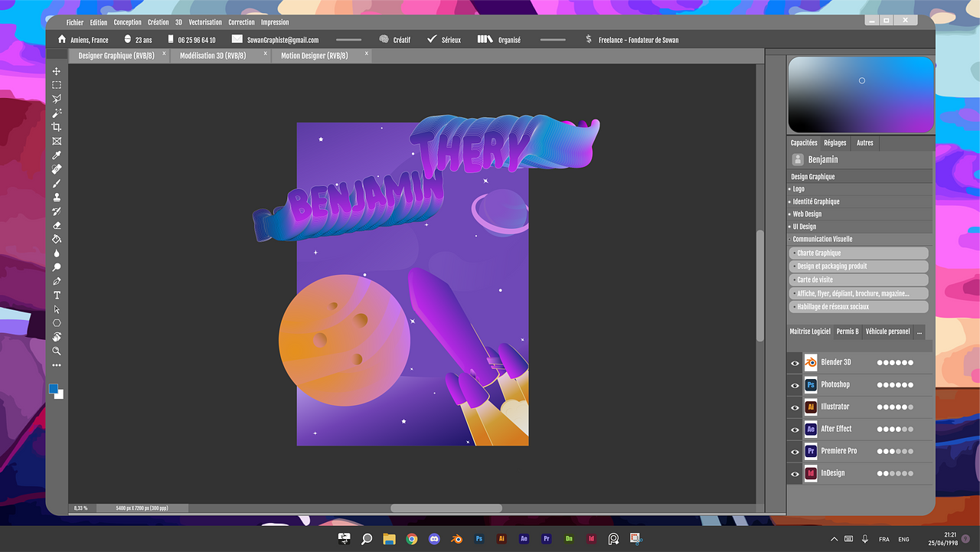This screenshot has width=980, height=552.
Task: Toggle visibility of Premiere Pro row
Action: pyautogui.click(x=795, y=452)
